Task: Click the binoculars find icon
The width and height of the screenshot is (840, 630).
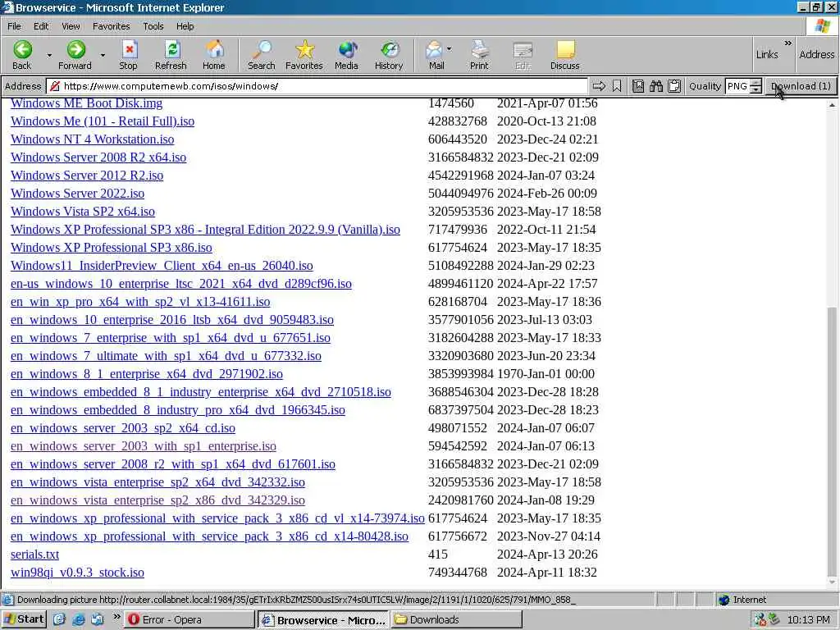Action: [x=656, y=85]
